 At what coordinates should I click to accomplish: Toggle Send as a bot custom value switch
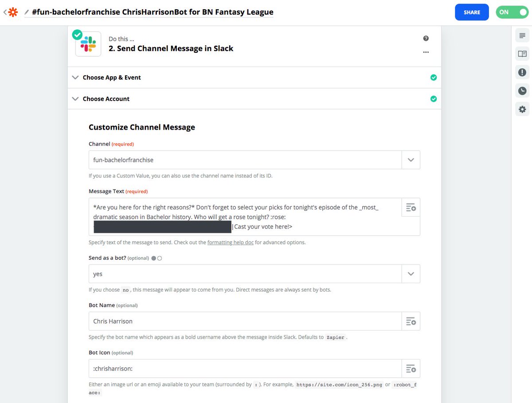(156, 258)
